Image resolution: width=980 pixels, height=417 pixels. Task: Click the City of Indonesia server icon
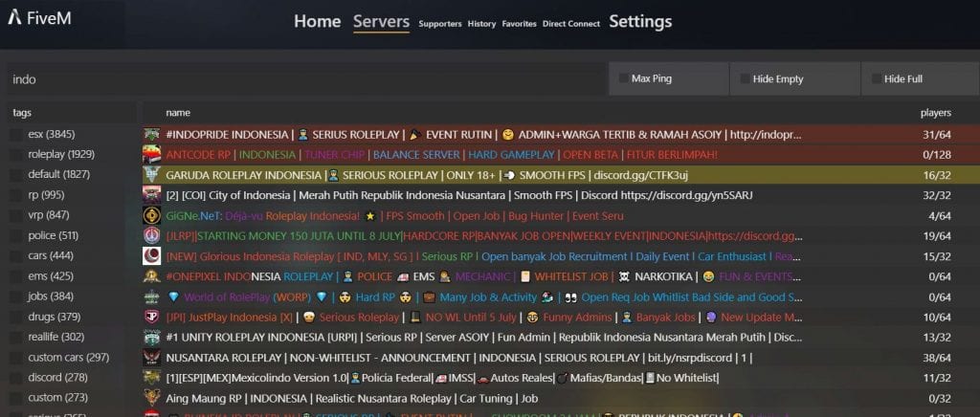151,195
